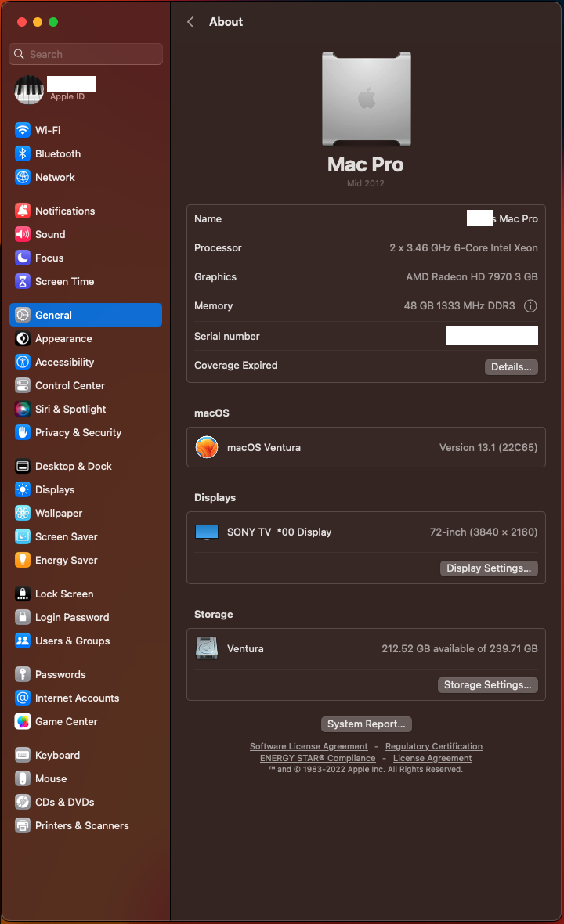Open Software License Agreement link
564x924 pixels.
click(308, 746)
